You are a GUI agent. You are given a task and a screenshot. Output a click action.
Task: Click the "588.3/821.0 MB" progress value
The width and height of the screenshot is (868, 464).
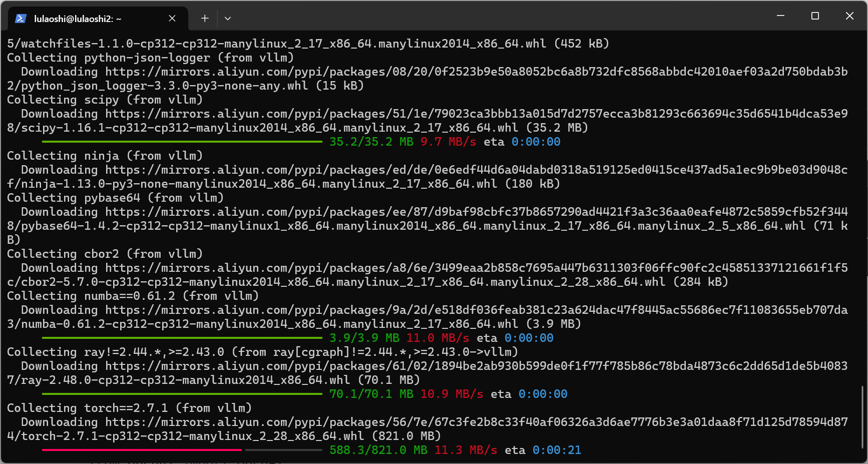378,450
